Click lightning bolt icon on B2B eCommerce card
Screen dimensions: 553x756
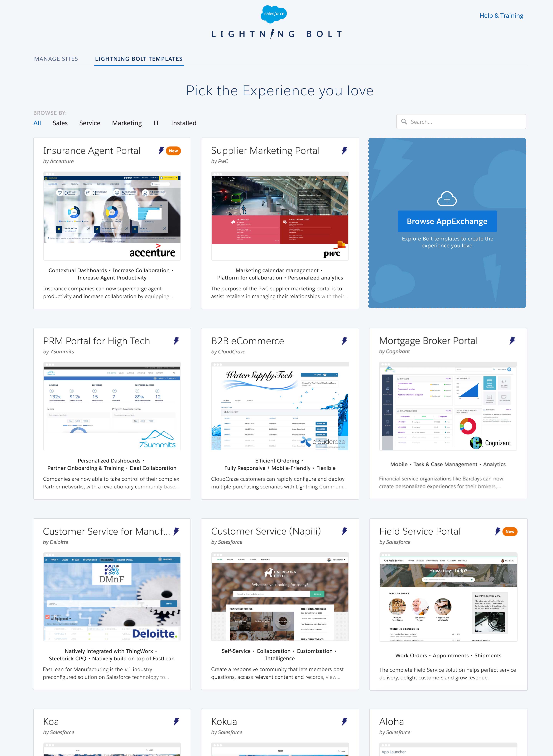tap(344, 341)
